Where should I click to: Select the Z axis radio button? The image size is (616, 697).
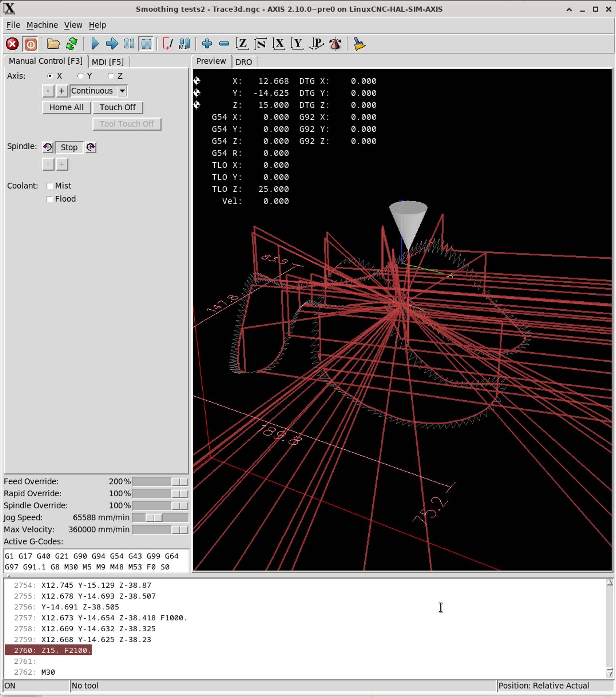pos(111,76)
